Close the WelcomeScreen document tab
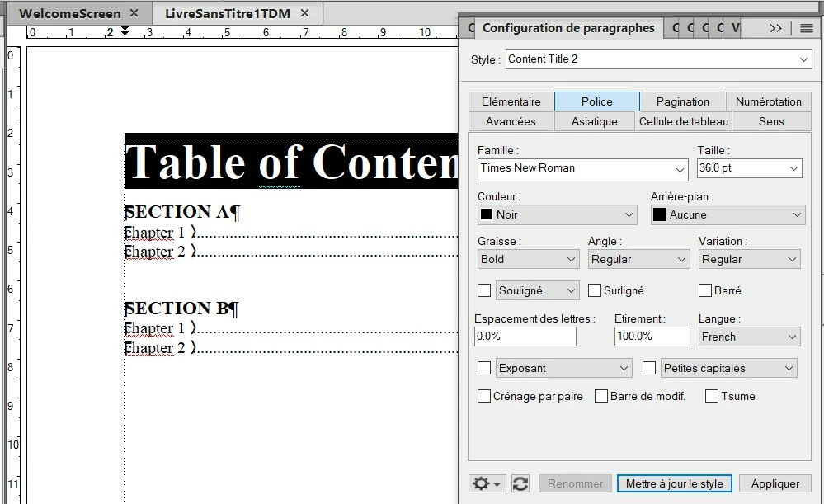Image resolution: width=824 pixels, height=504 pixels. (134, 13)
